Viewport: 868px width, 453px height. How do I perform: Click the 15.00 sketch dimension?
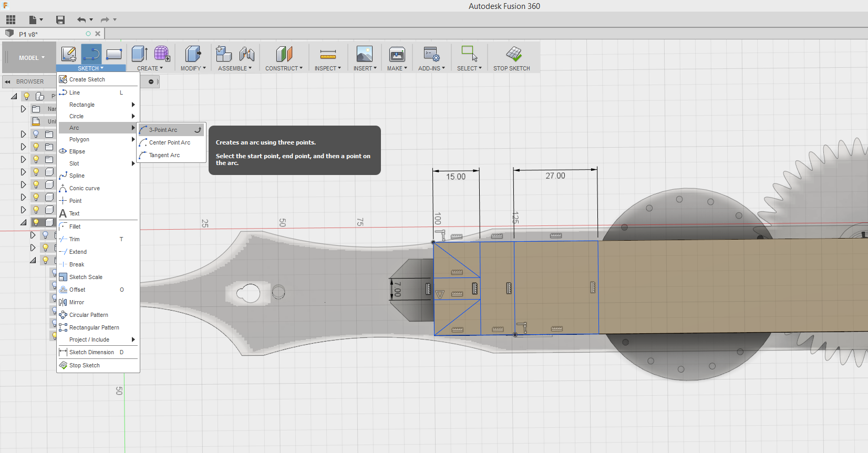pos(456,177)
